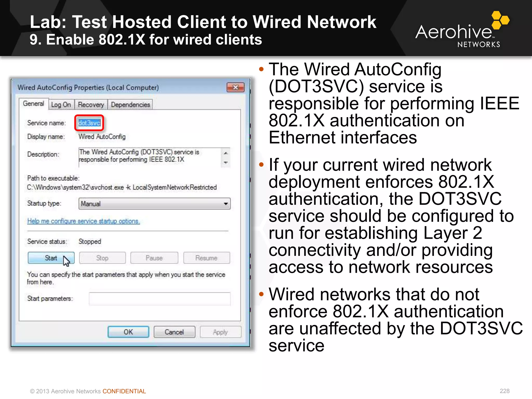Open the Dependencies tab
532x399 pixels.
(x=130, y=105)
